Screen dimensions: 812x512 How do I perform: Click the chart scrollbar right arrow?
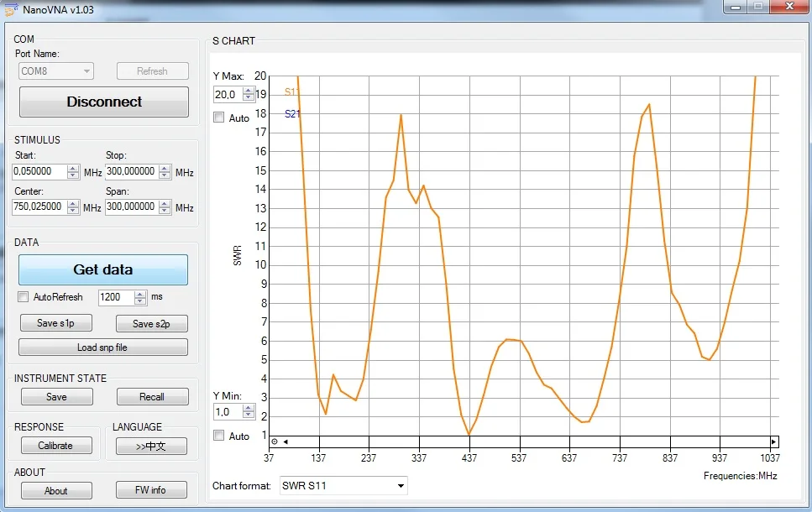(773, 442)
